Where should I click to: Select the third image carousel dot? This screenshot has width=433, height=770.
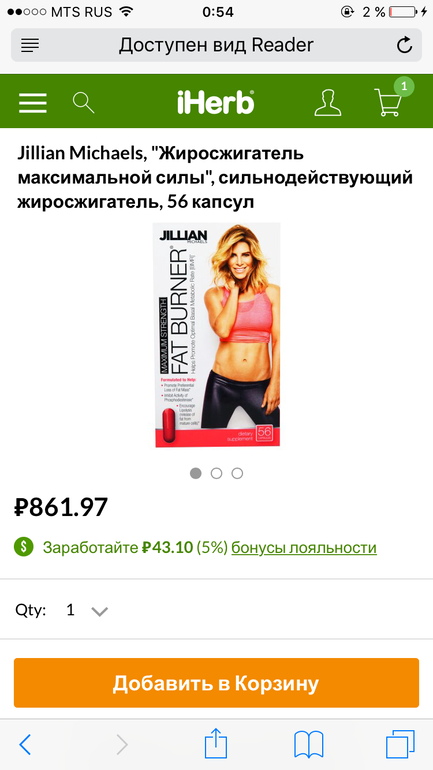(237, 473)
